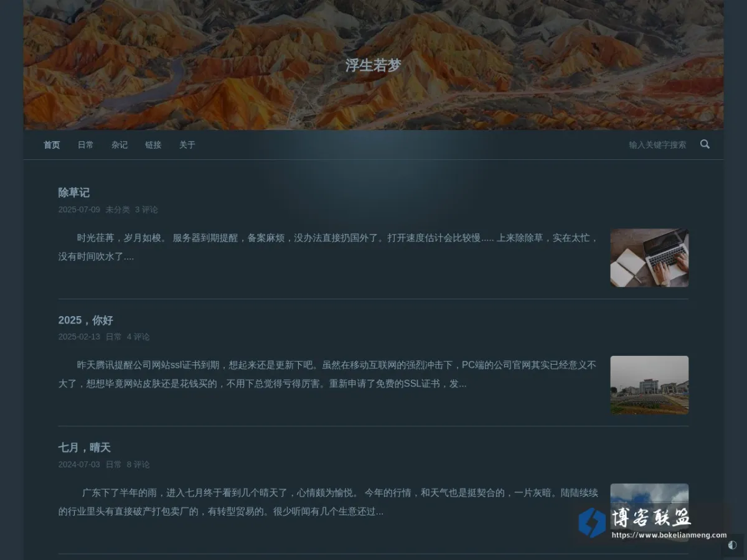Click the excerpt starting 昨天腾讯提醒
Viewport: 747px width, 560px height.
point(328,375)
